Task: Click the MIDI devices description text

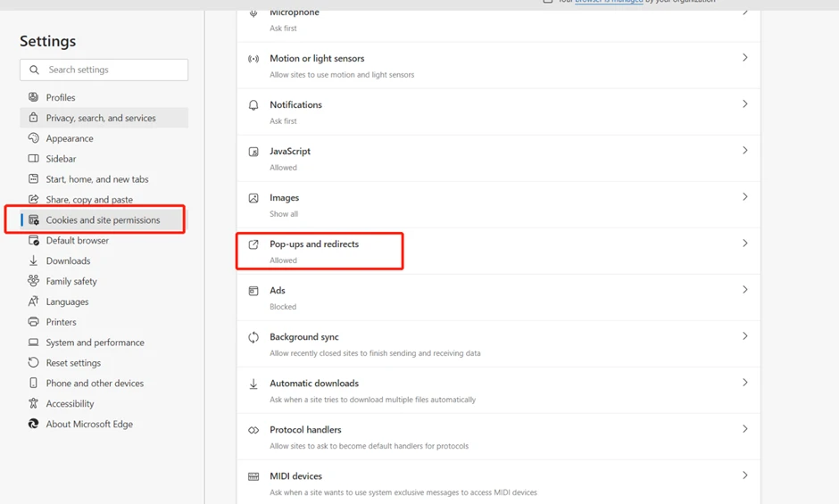Action: coord(403,492)
